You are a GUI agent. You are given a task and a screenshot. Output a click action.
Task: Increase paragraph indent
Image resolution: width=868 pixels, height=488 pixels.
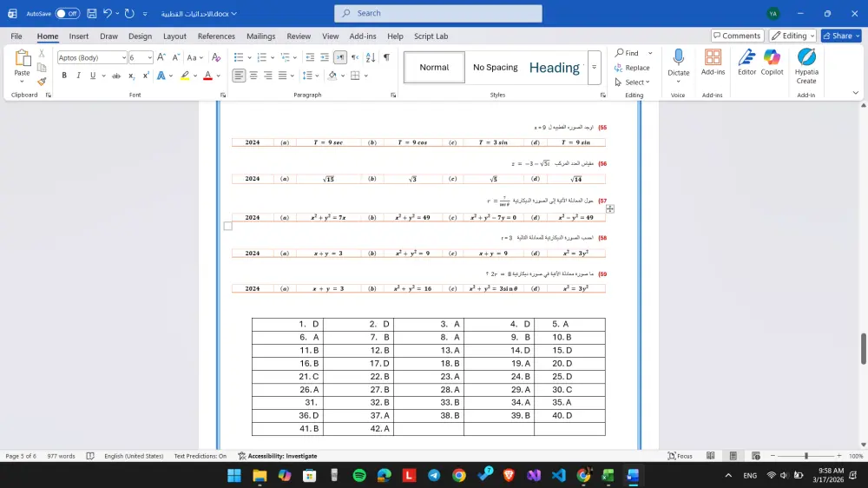point(325,57)
